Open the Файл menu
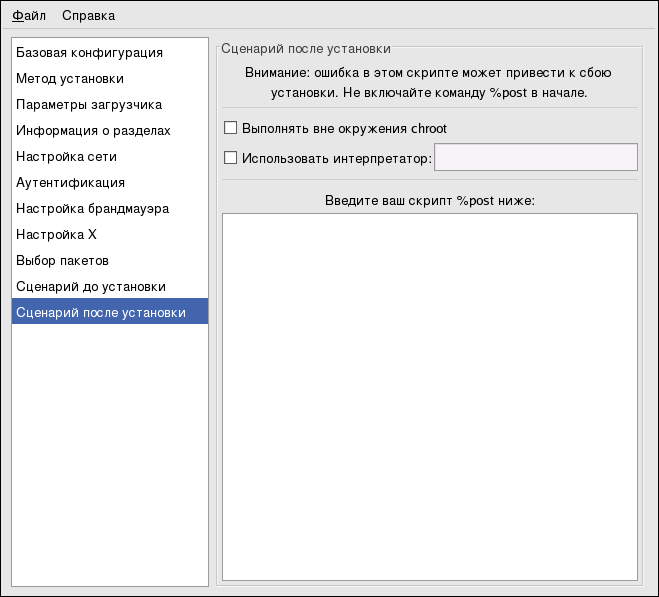The image size is (659, 597). click(29, 15)
